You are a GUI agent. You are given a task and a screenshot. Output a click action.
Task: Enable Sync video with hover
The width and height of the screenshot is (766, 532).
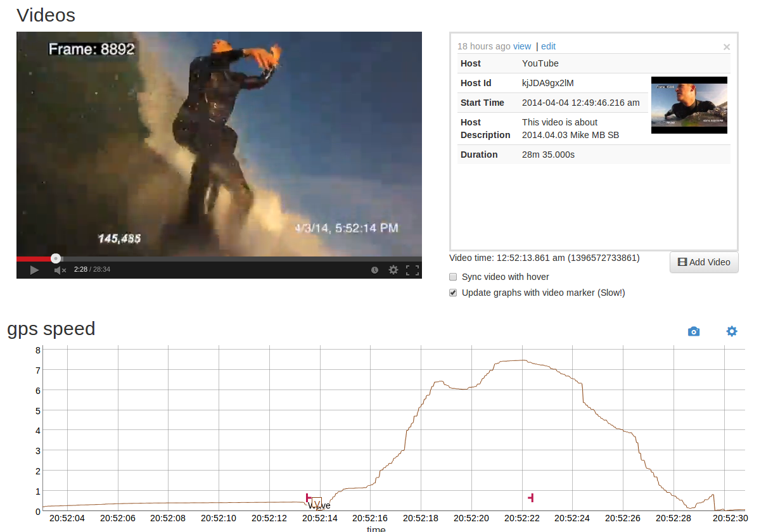[453, 277]
